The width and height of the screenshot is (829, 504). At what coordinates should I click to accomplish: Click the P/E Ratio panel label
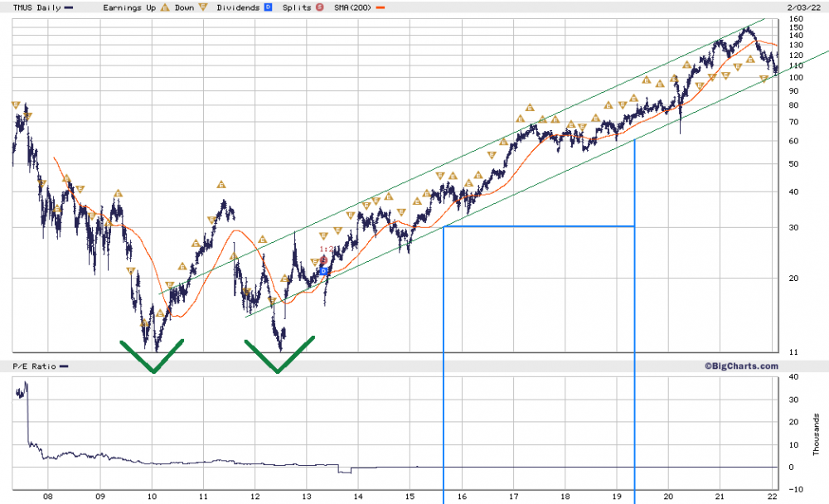click(x=34, y=366)
